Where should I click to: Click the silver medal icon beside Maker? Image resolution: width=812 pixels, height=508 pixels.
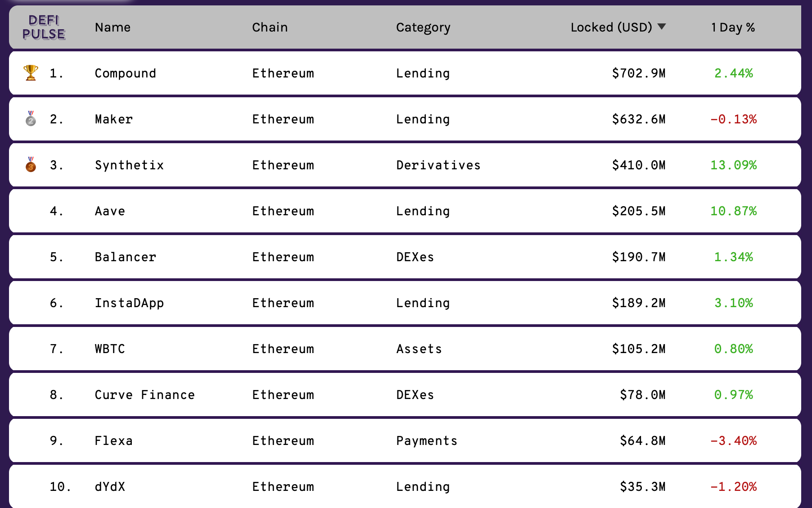[x=31, y=119]
